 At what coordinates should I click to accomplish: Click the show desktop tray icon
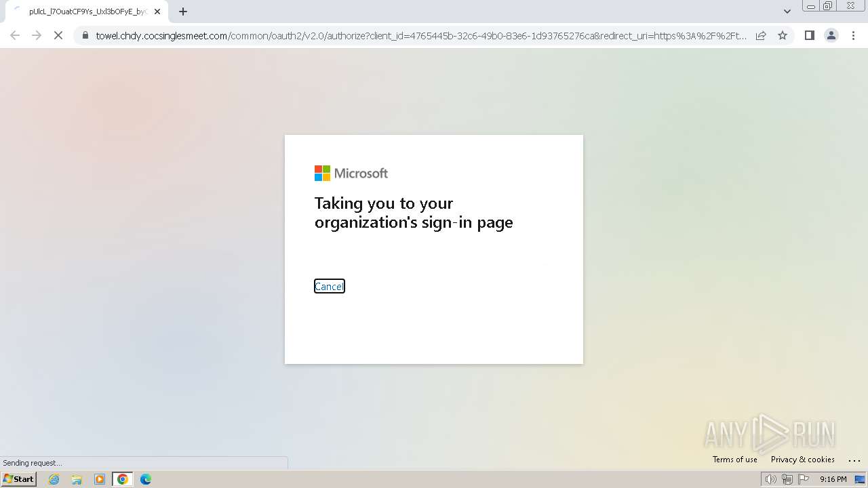[x=860, y=479]
